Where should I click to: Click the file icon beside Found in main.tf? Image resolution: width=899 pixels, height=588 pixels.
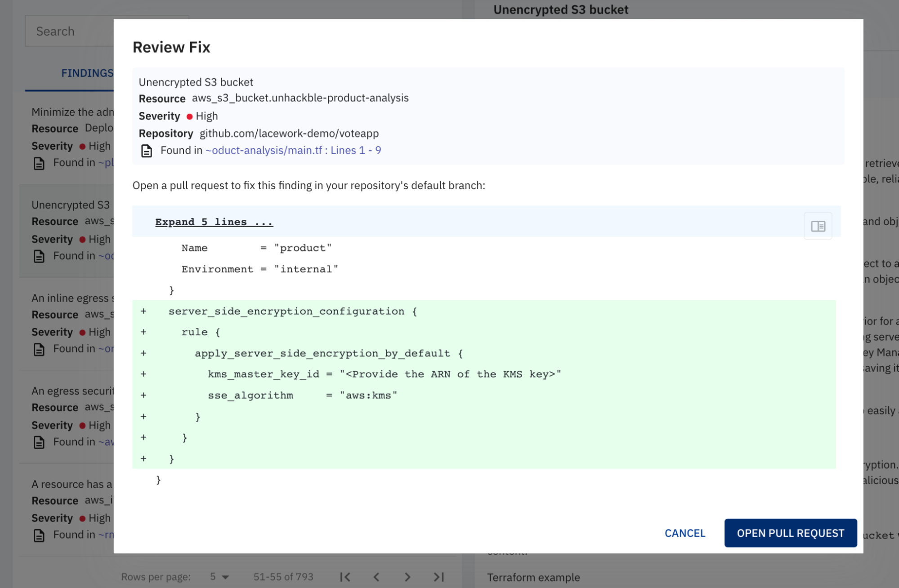click(x=147, y=151)
